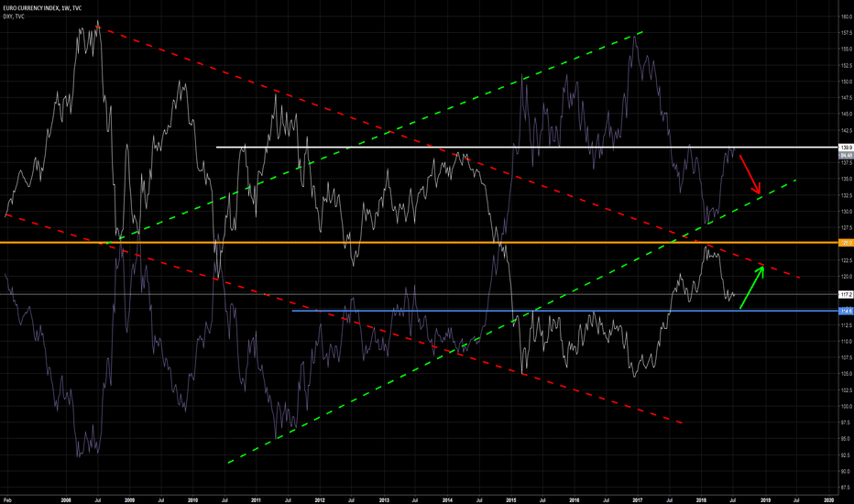Click the 145.0 price axis value
Viewport: 854px width, 504px height.
coord(847,115)
